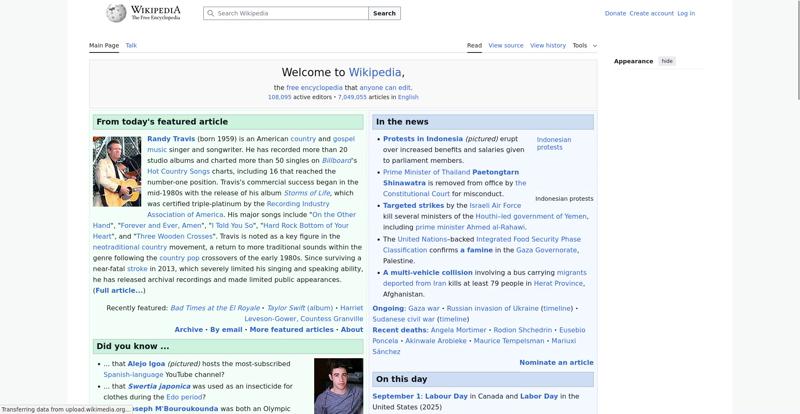Click the Wikipedia globe logo

(x=116, y=13)
